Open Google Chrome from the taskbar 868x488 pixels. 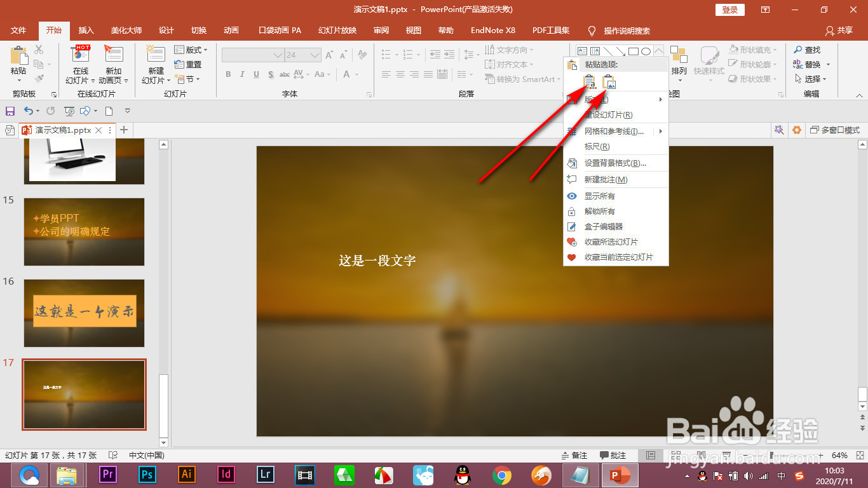[502, 475]
